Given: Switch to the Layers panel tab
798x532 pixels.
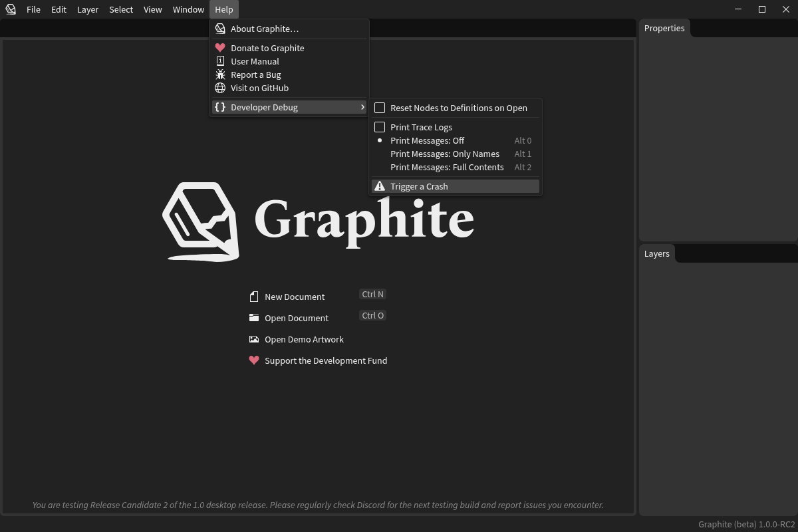Looking at the screenshot, I should coord(656,253).
